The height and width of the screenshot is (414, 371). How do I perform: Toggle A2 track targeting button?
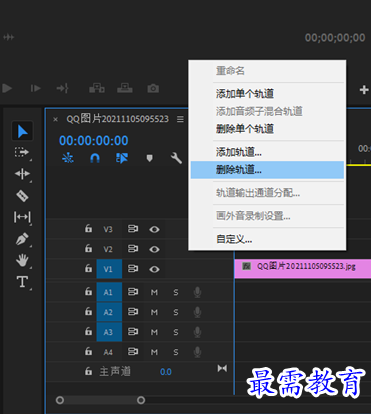point(109,312)
